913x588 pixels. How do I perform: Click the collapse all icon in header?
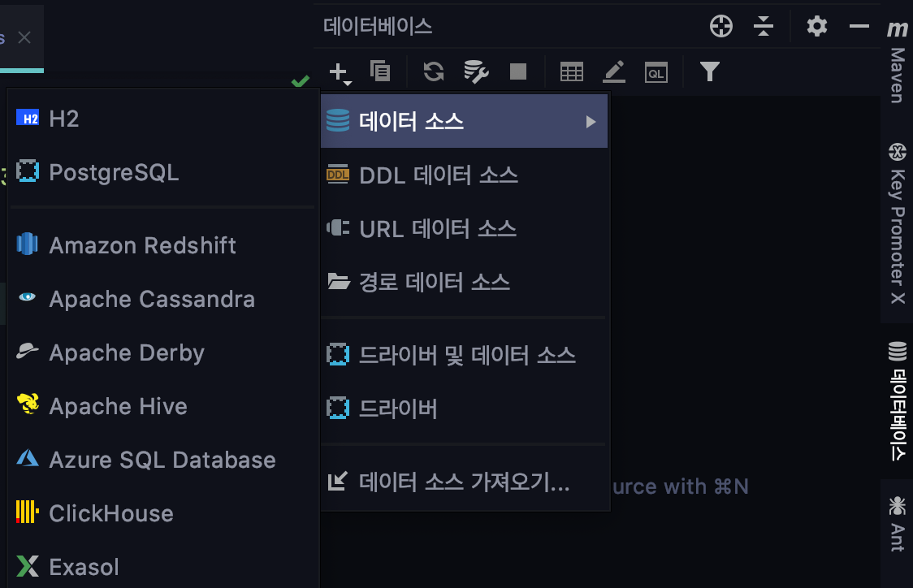[x=763, y=26]
